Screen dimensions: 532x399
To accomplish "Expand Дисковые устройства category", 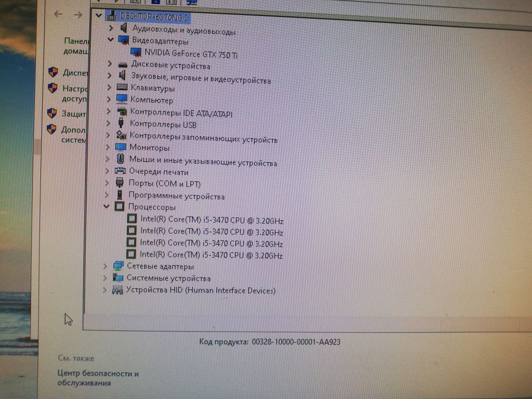I will [x=109, y=63].
